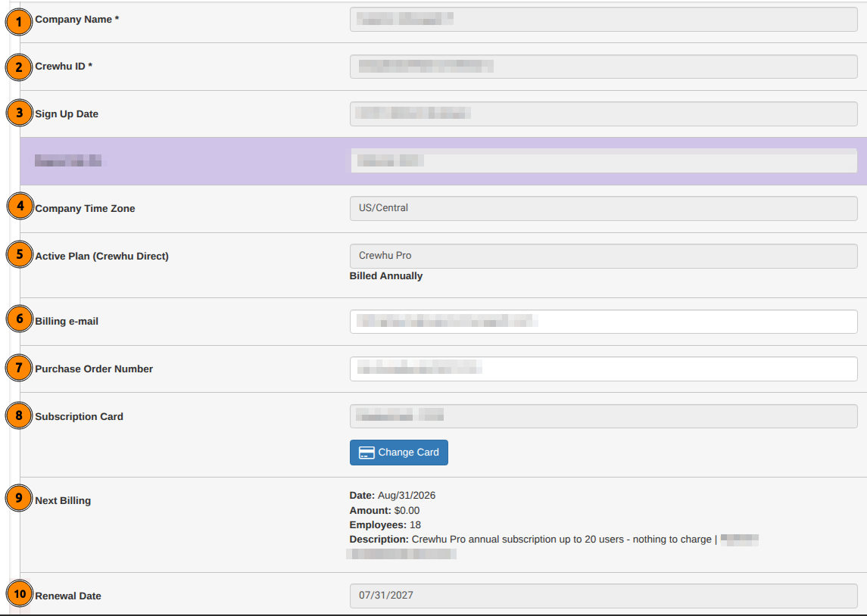Click the US/Central time zone field

click(603, 208)
